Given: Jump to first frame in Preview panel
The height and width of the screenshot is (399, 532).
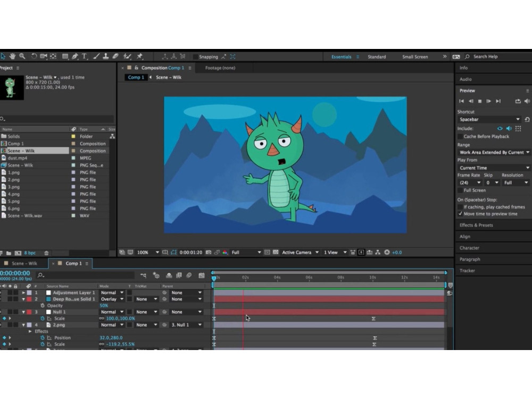Looking at the screenshot, I should coord(461,101).
